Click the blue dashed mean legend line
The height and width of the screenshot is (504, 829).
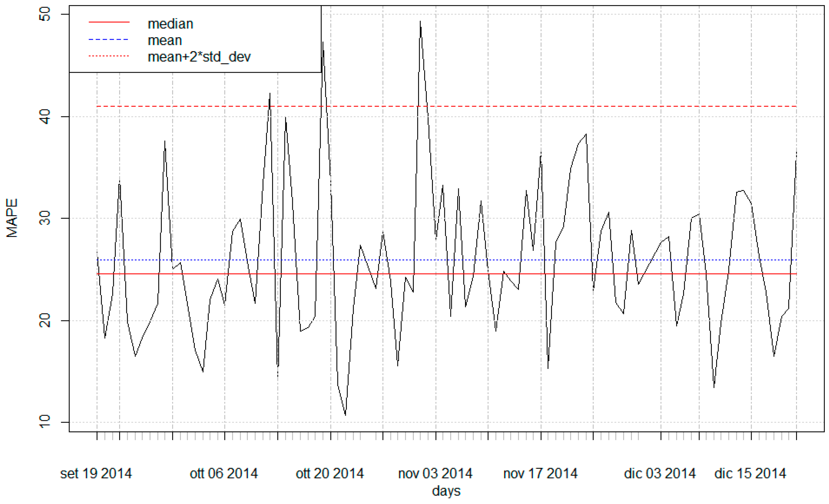point(109,40)
